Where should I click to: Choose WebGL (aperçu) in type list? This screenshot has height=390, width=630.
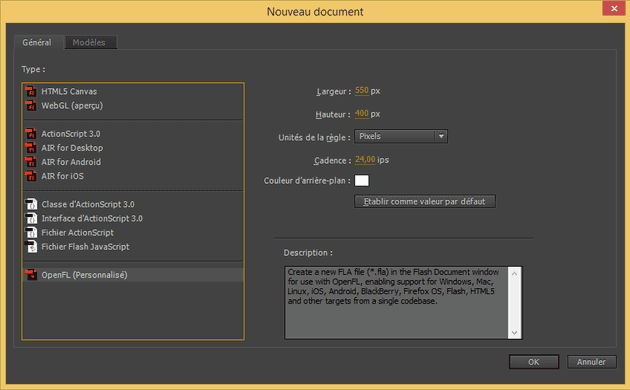tap(133, 106)
